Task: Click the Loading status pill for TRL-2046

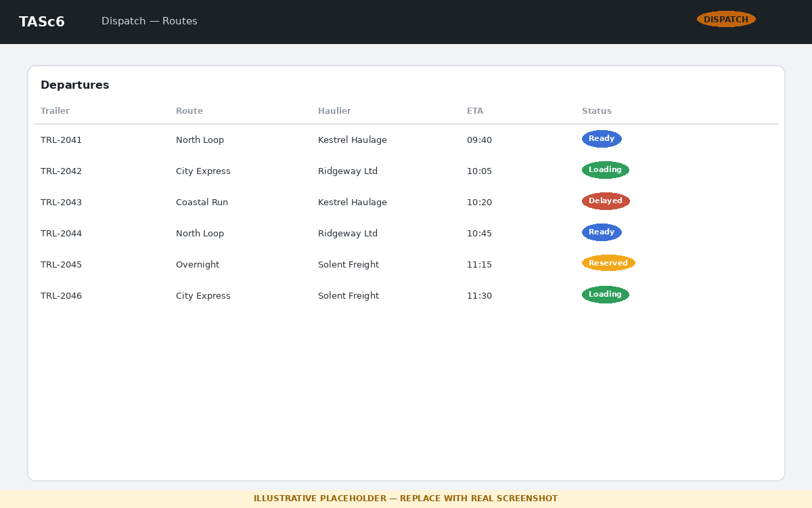Action: pos(606,295)
